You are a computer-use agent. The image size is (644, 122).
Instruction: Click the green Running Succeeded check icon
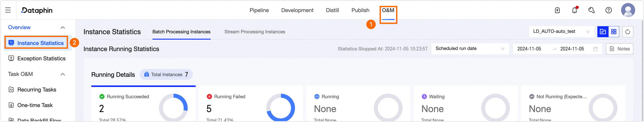point(102,96)
